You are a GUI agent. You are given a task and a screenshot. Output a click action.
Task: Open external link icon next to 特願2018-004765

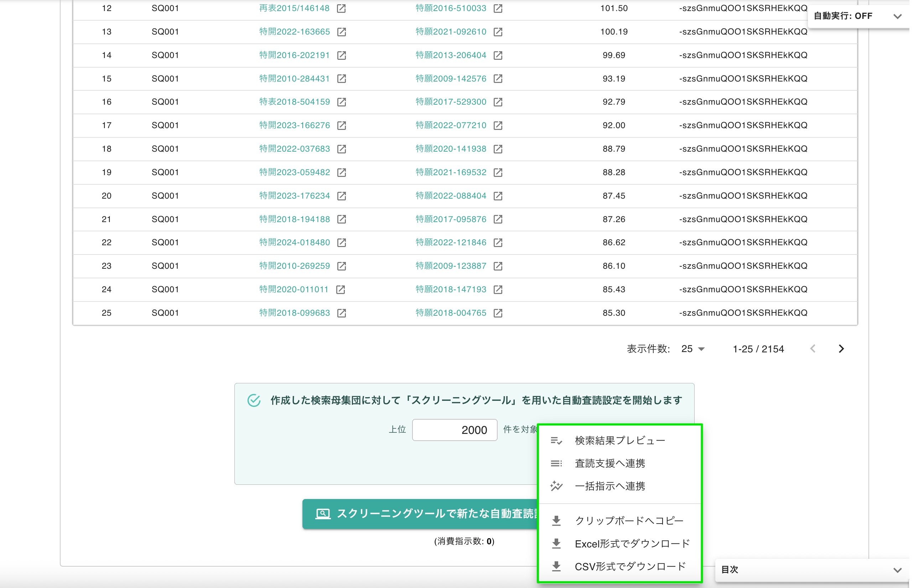tap(498, 313)
